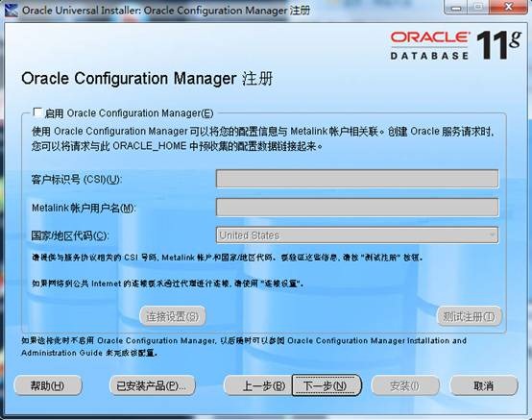The height and width of the screenshot is (420, 532).
Task: Click the Oracle installer title bar icon
Action: tap(12, 10)
